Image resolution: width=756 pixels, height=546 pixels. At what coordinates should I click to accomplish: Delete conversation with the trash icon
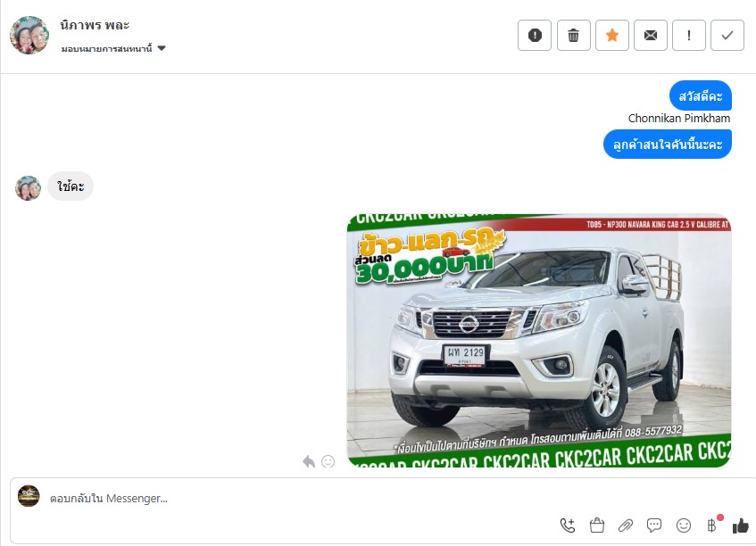(x=573, y=35)
